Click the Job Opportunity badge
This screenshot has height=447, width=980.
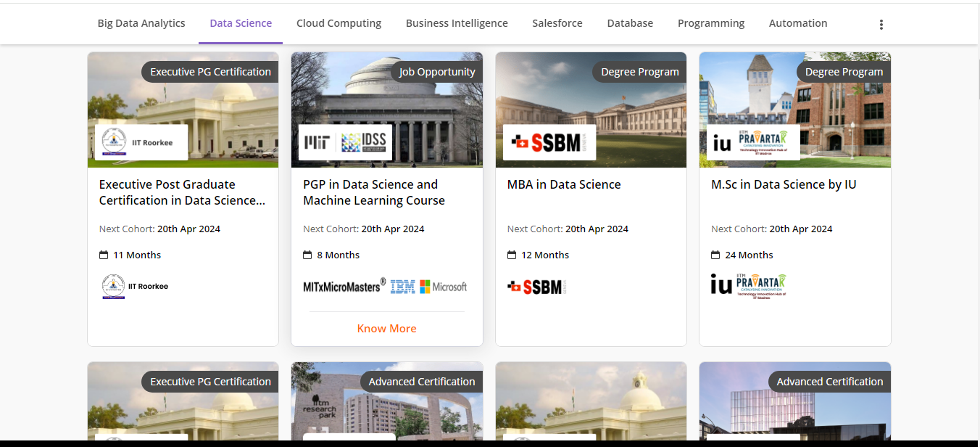pos(436,71)
